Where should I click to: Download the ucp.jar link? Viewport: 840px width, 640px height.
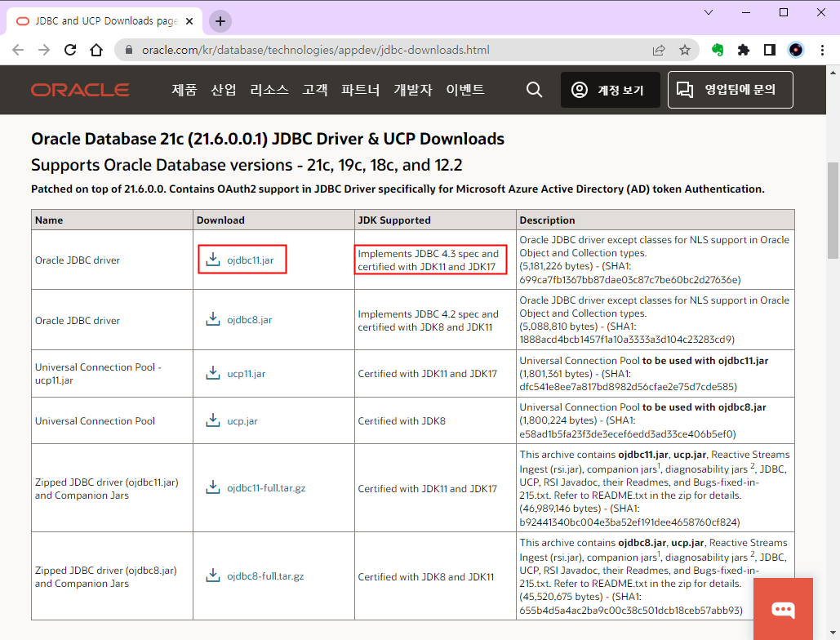coord(242,421)
